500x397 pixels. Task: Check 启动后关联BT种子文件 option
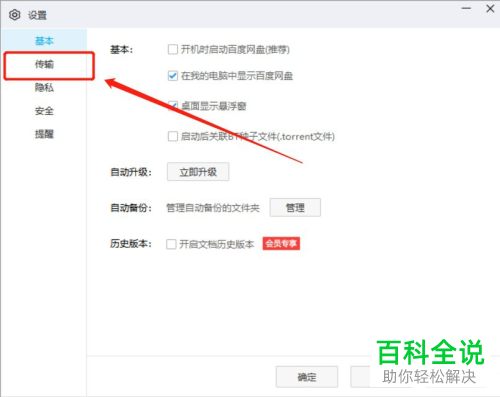coord(173,136)
